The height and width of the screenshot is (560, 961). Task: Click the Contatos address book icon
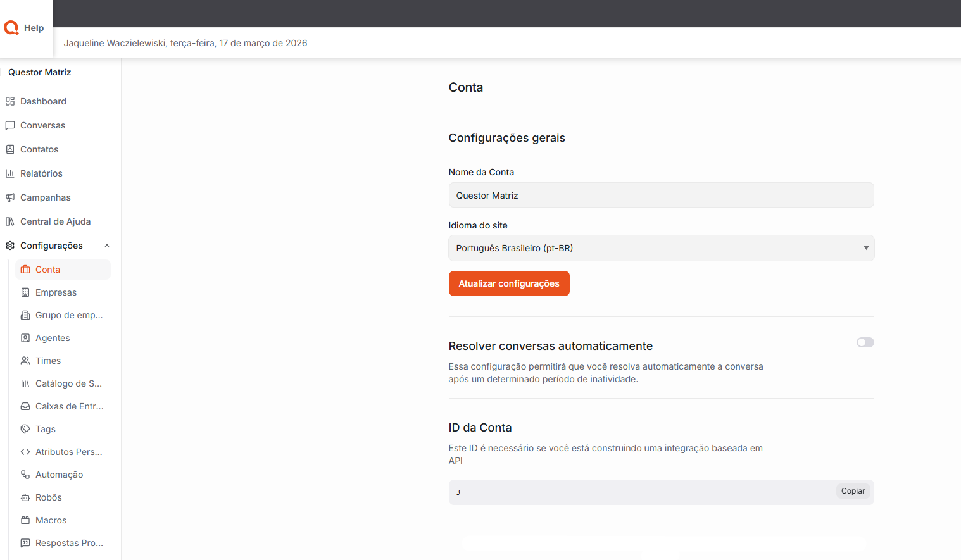[10, 149]
